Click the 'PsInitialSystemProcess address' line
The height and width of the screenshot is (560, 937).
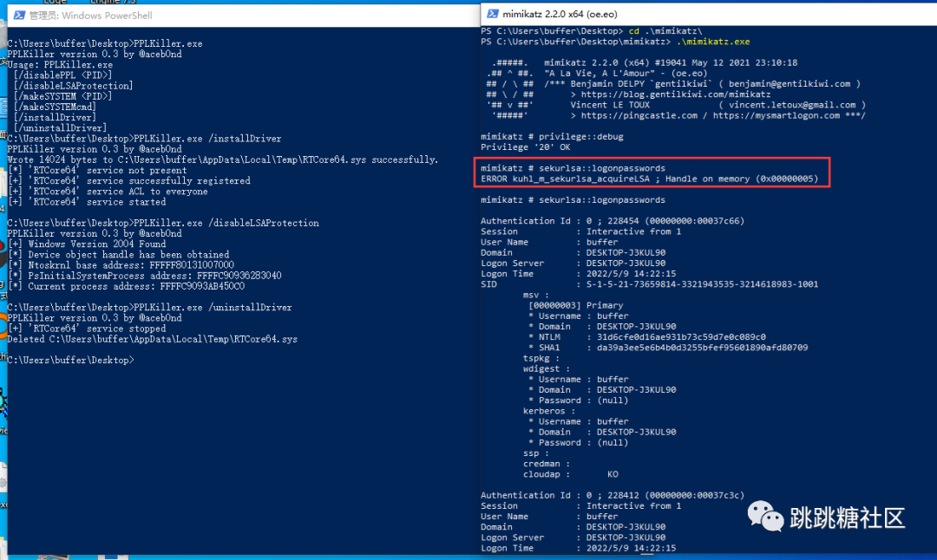145,276
